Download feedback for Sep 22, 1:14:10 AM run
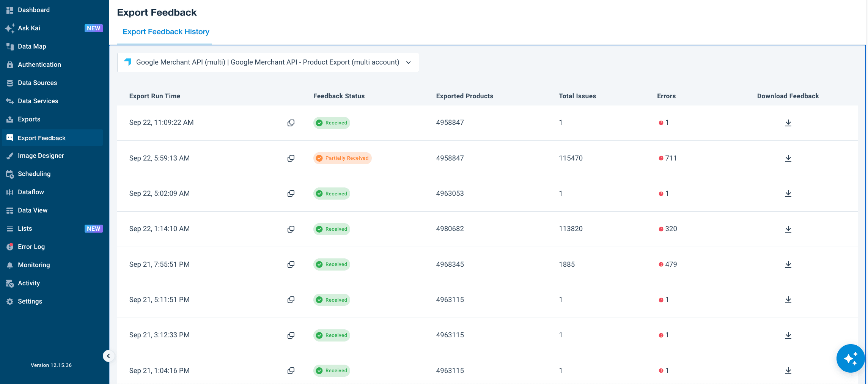 point(788,229)
